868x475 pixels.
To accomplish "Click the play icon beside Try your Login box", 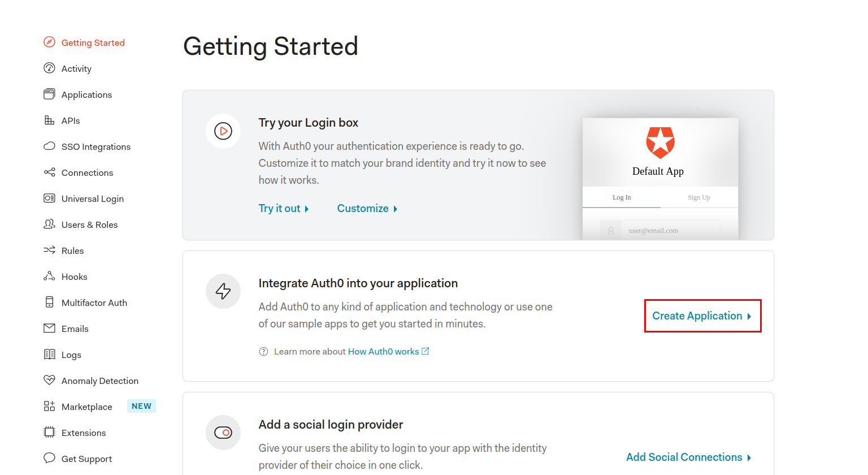I will coord(223,131).
